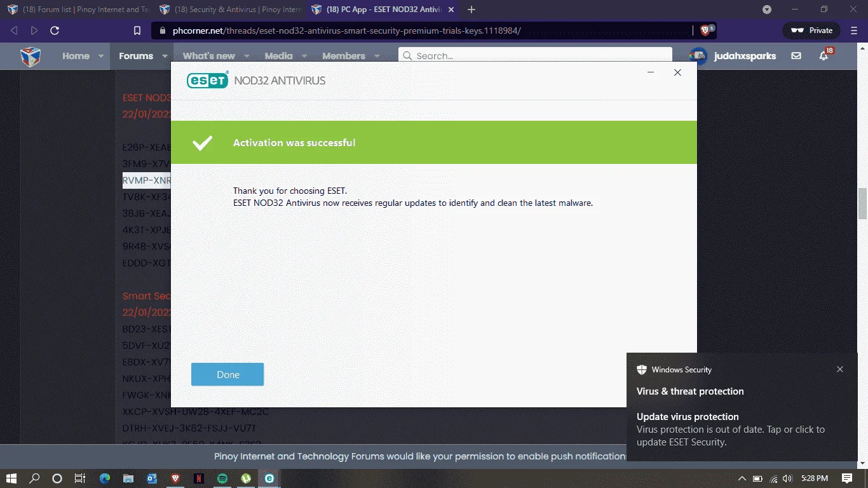Launch Microsoft Edge from taskbar
Viewport: 868px width, 488px height.
click(x=105, y=478)
